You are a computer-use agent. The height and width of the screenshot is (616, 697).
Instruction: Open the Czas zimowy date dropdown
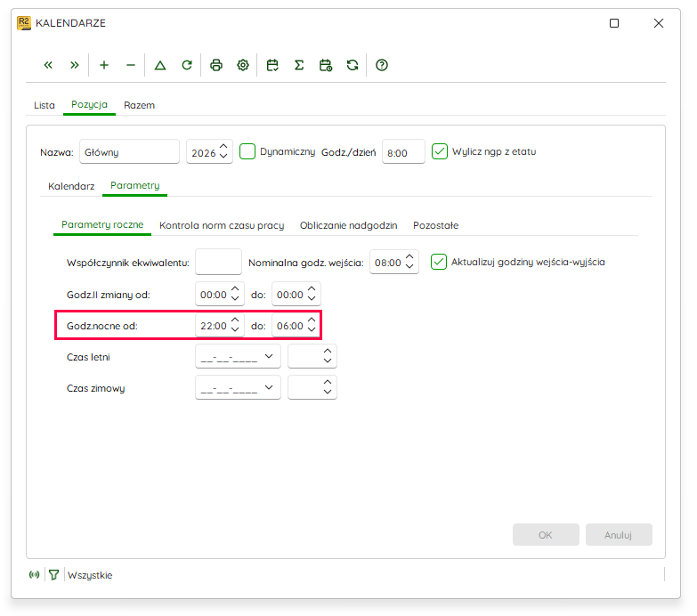pyautogui.click(x=269, y=387)
